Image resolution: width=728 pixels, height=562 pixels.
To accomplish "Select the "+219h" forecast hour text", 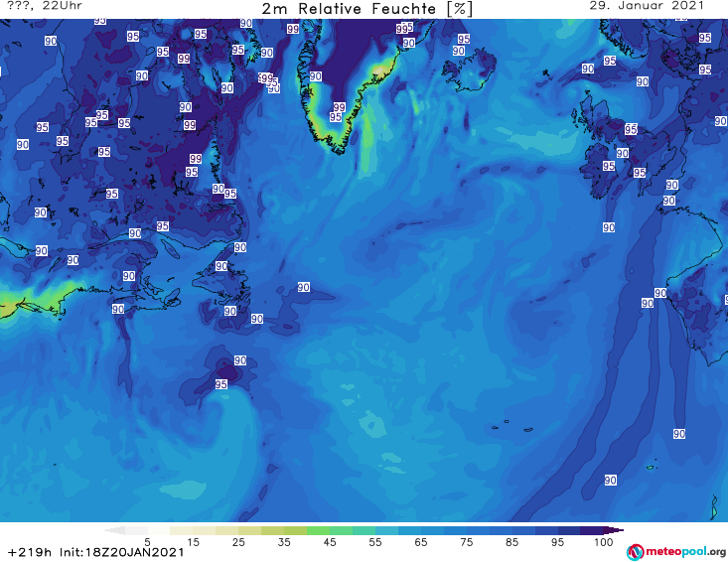I will [x=30, y=552].
